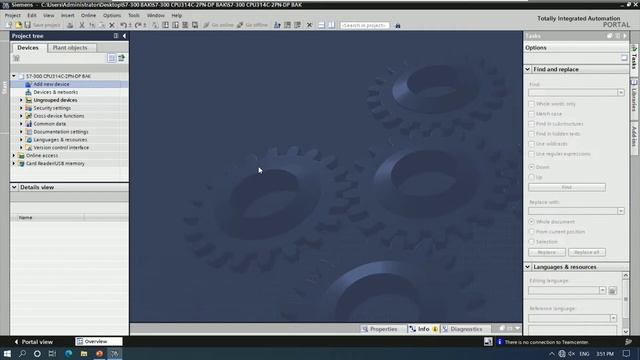Open the Libraries side tab
The height and width of the screenshot is (360, 640).
[634, 99]
